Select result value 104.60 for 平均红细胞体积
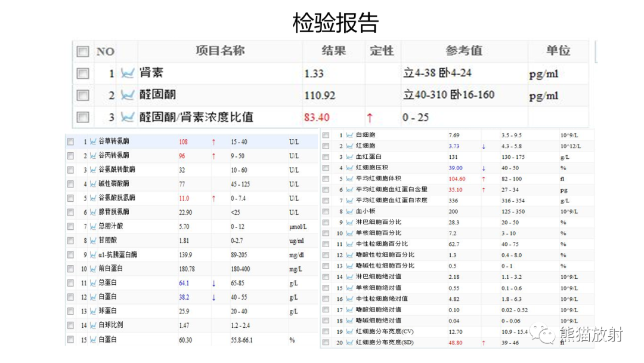Image resolution: width=644 pixels, height=363 pixels. point(457,179)
